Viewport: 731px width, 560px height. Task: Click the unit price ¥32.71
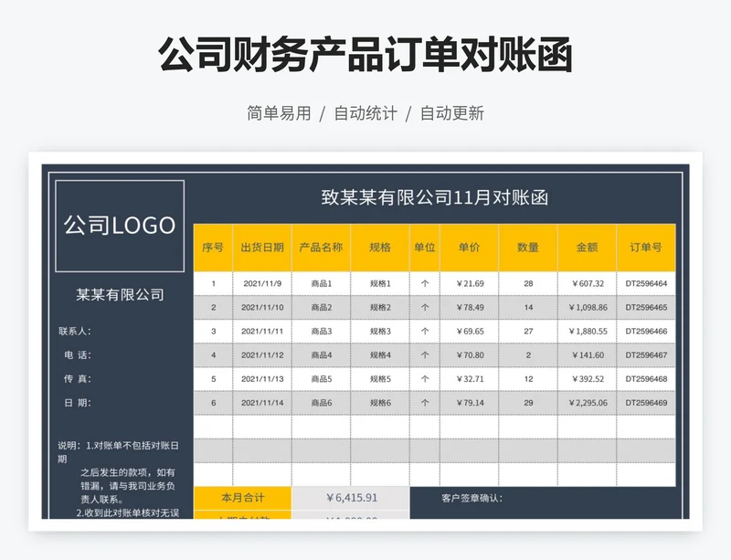tap(469, 378)
